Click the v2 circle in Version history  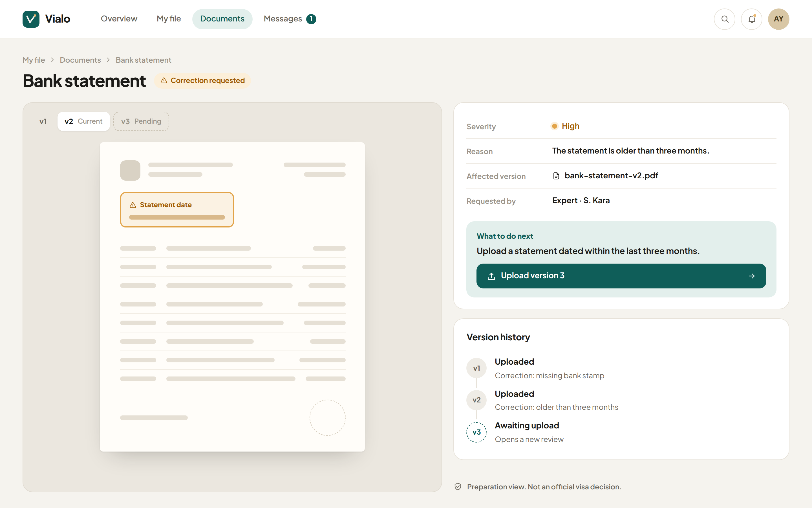pyautogui.click(x=476, y=400)
